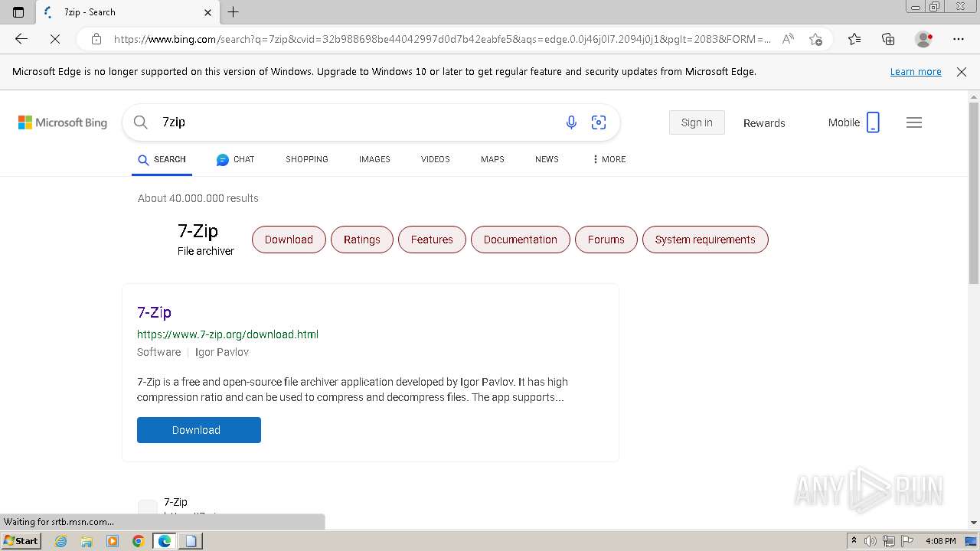Open the Edge profile avatar
This screenshot has width=980, height=551.
point(924,39)
